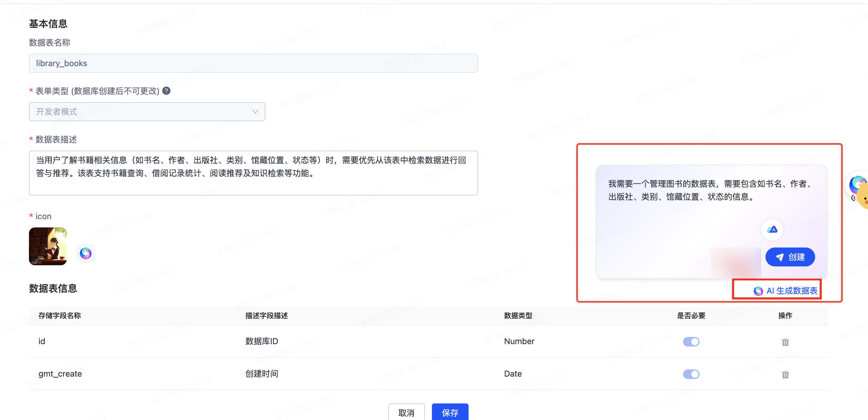Click the 数据表描述 text area
868x420 pixels.
point(253,173)
